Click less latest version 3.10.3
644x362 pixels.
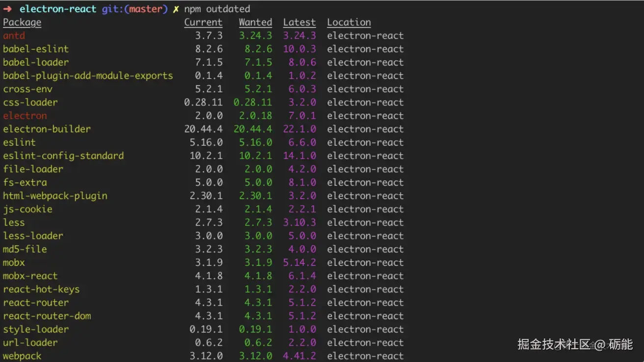click(x=299, y=223)
